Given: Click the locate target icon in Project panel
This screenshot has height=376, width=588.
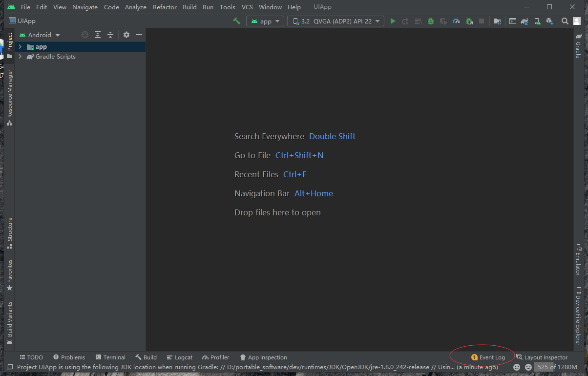Looking at the screenshot, I should coord(85,35).
